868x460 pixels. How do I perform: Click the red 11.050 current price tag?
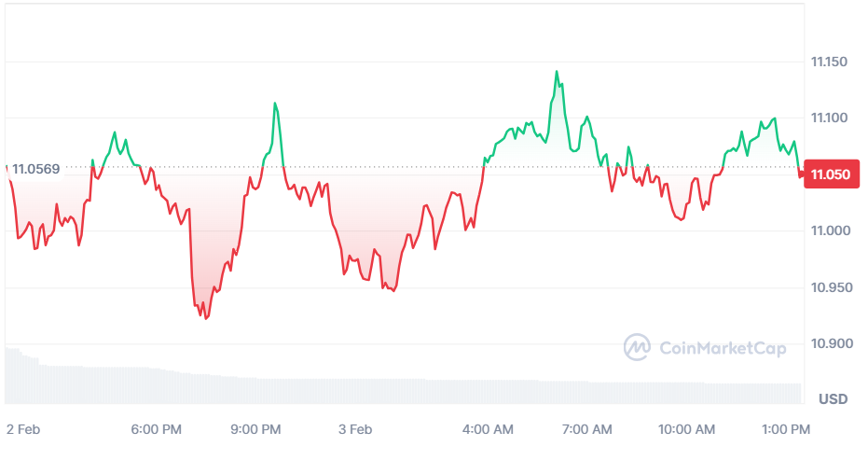click(830, 174)
